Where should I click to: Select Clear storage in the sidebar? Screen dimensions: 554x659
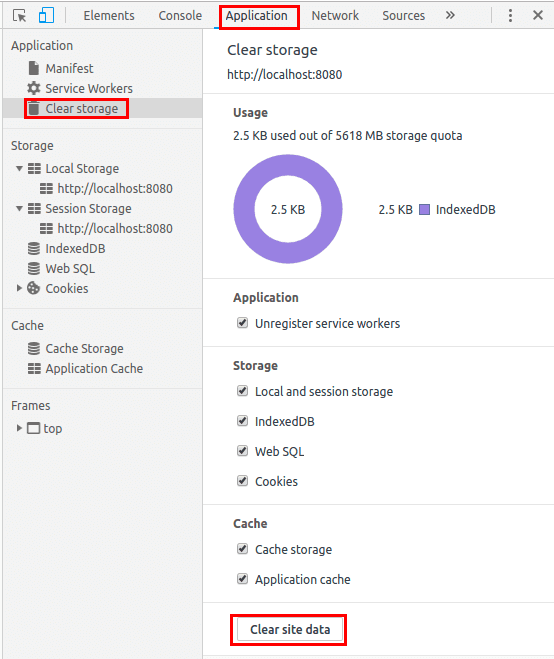pyautogui.click(x=82, y=108)
